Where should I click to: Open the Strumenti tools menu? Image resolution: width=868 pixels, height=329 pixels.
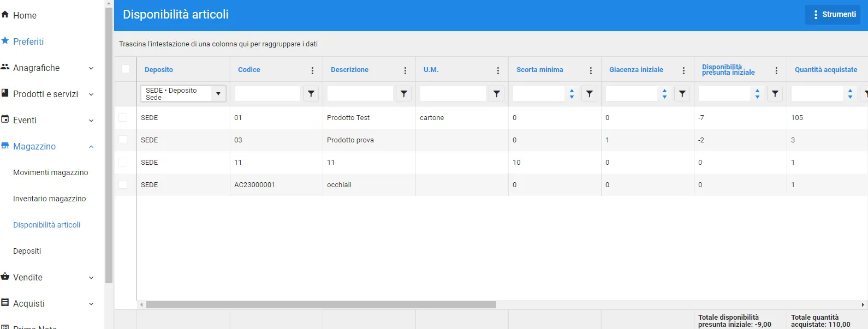(832, 15)
